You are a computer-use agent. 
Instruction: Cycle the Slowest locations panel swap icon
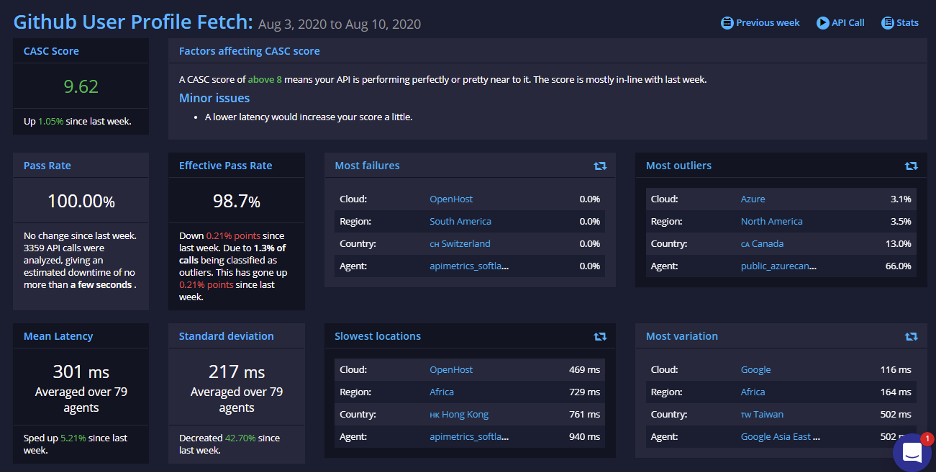600,337
